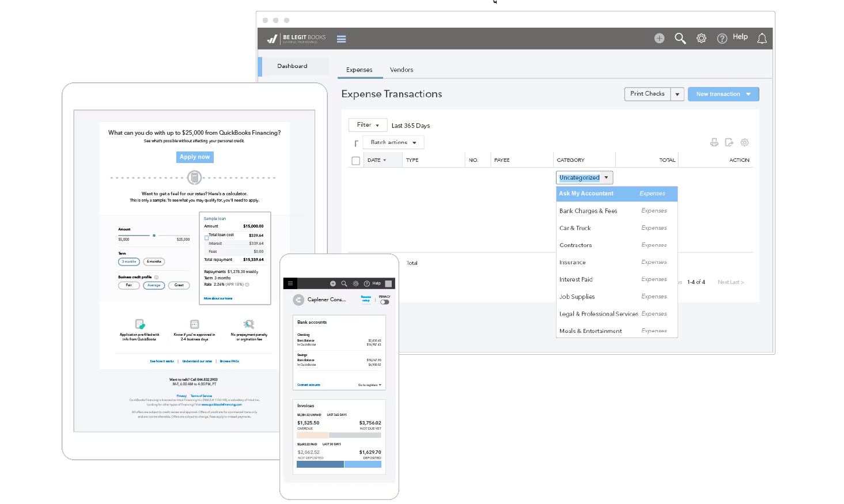844x504 pixels.
Task: Click the Help question mark icon in desktop header
Action: click(x=722, y=38)
